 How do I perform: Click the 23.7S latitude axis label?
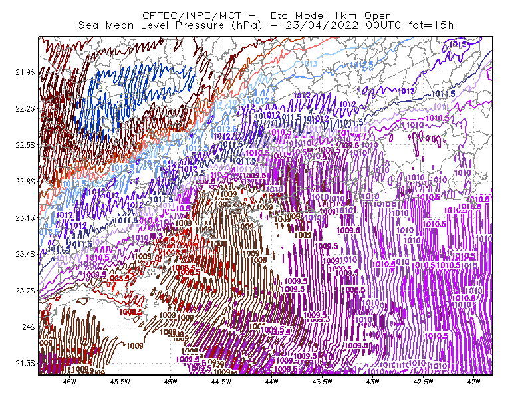(x=25, y=291)
